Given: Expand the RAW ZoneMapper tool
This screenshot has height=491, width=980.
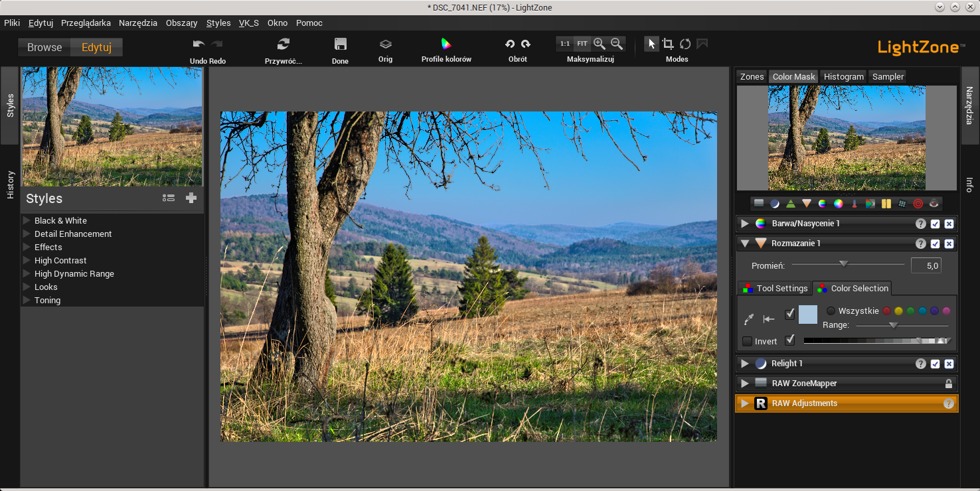Looking at the screenshot, I should point(745,384).
